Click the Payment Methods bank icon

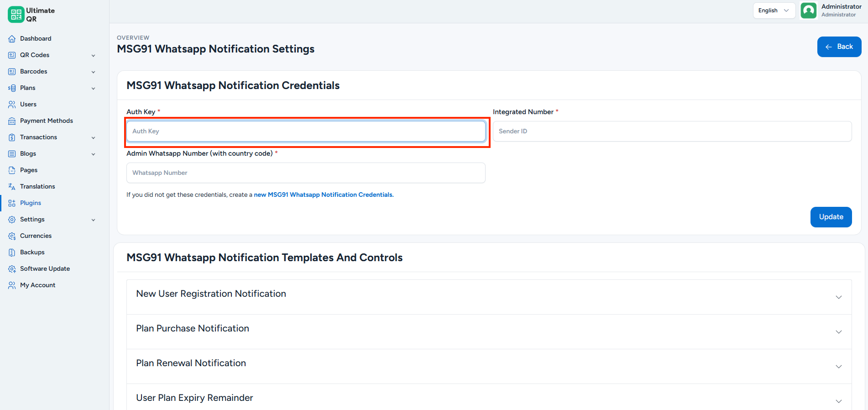coord(12,121)
